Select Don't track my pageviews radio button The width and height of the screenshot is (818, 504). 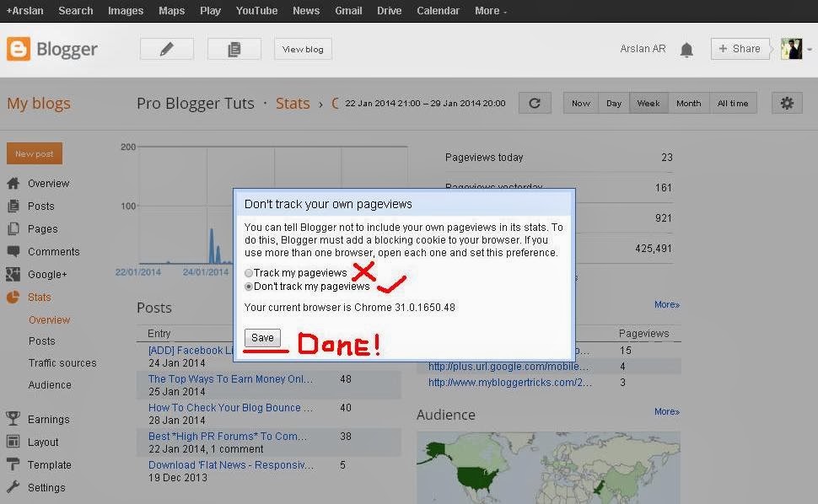[x=249, y=287]
